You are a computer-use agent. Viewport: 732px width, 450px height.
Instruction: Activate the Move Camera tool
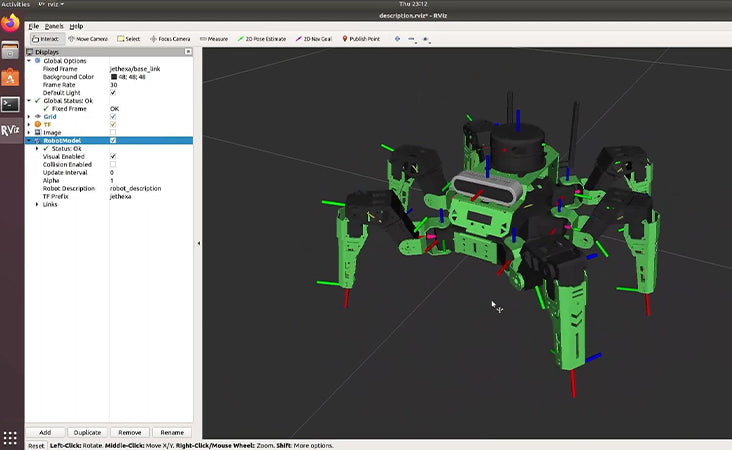(x=87, y=39)
